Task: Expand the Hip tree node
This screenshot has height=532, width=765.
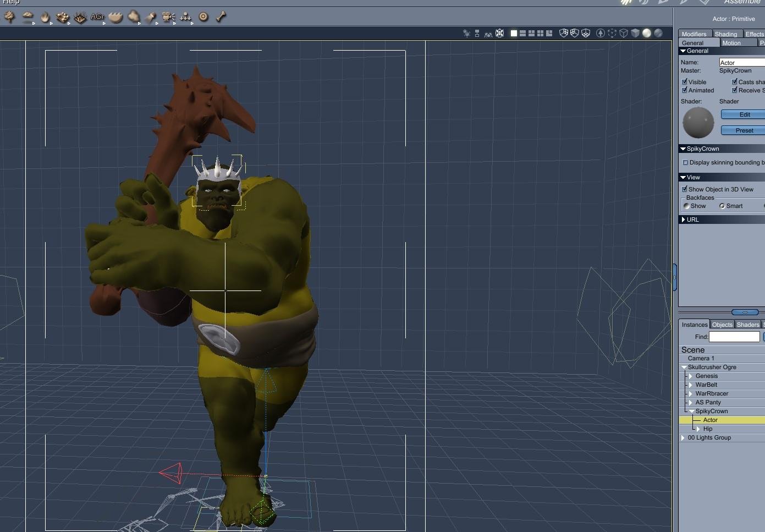Action: point(698,429)
